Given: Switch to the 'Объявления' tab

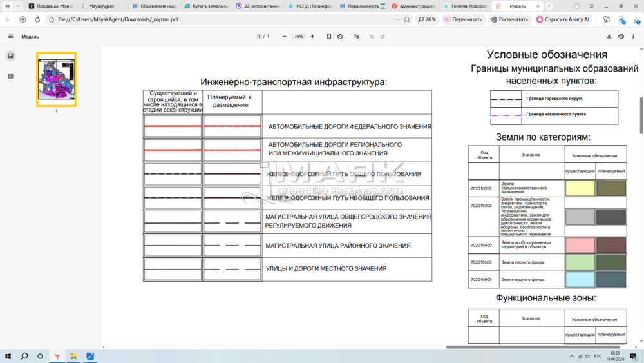Looking at the screenshot, I should 155,6.
